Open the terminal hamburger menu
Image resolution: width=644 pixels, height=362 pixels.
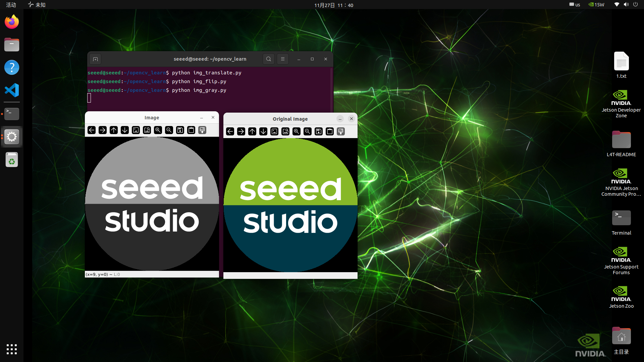click(x=283, y=59)
